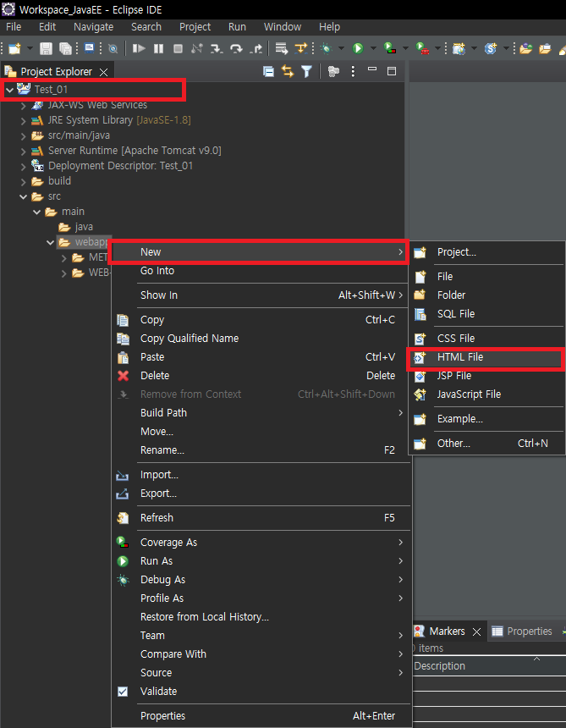
Task: Click the Coverage toolbar icon
Action: pyautogui.click(x=390, y=48)
